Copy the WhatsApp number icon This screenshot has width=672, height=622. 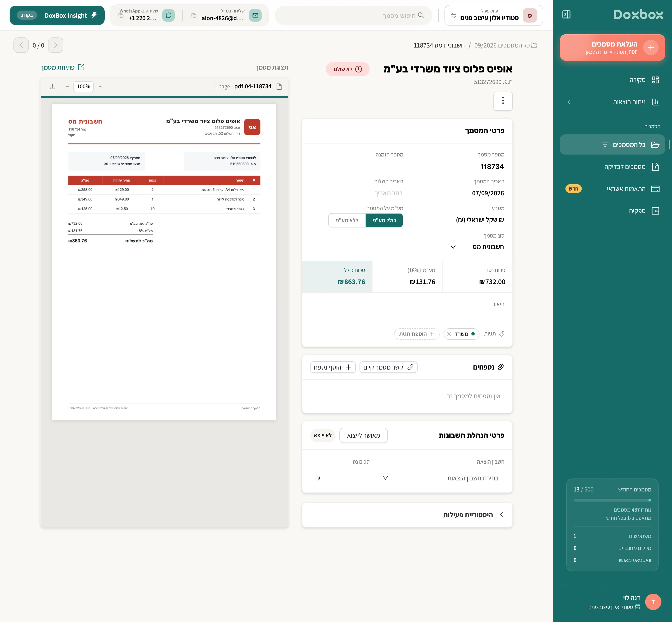[121, 16]
